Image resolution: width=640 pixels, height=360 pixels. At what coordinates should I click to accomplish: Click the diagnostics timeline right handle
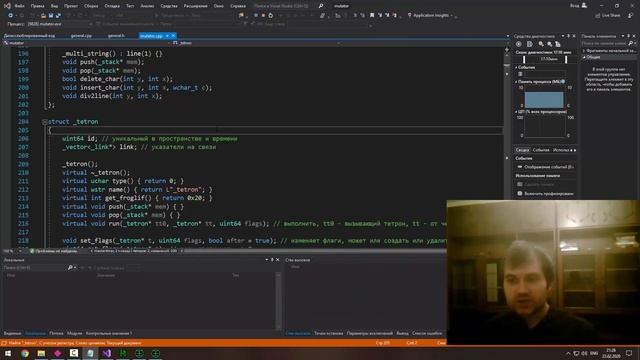click(566, 60)
